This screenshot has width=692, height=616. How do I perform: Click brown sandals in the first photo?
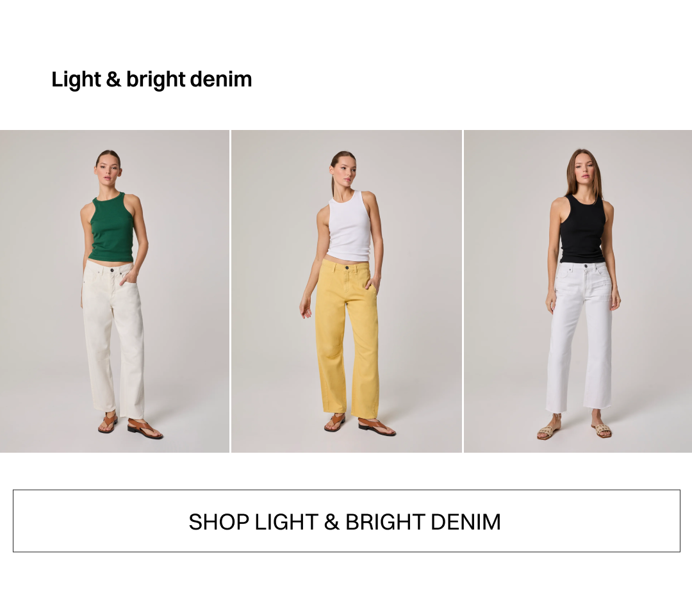pos(130,425)
